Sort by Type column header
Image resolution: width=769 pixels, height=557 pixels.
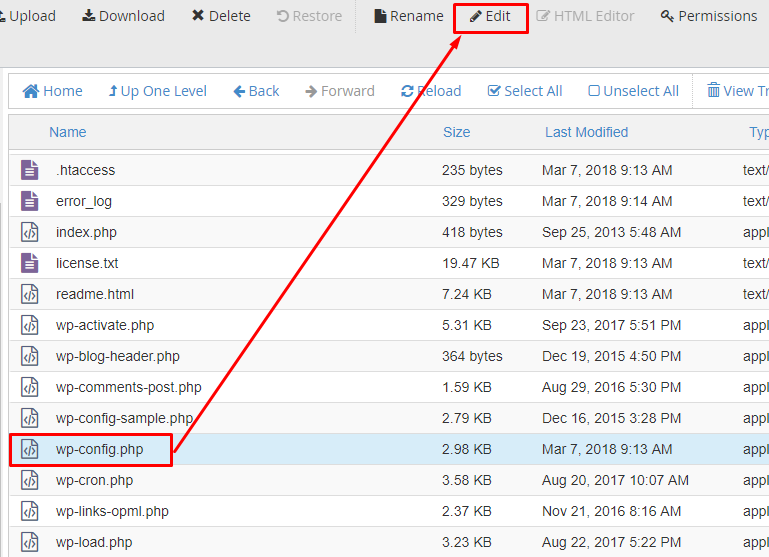point(759,132)
